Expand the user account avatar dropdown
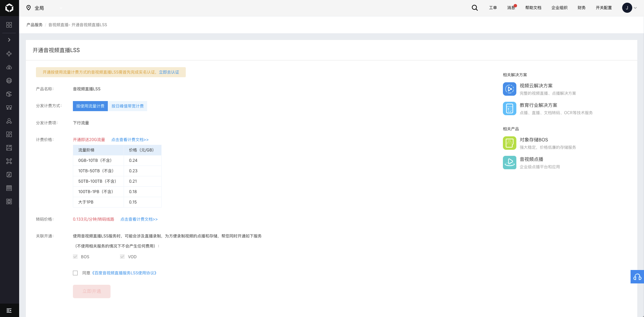Screen dimensions: 644x317 pyautogui.click(x=629, y=8)
